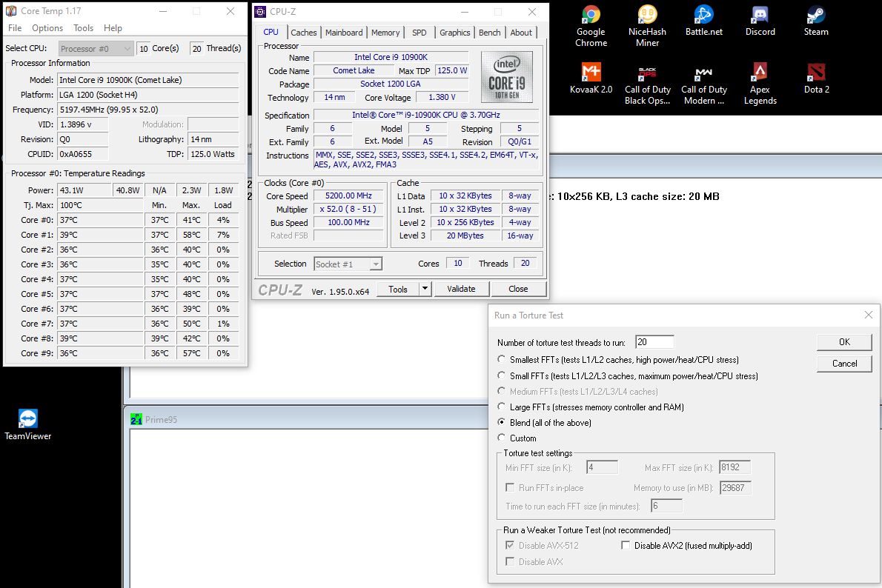The width and height of the screenshot is (882, 588).
Task: Expand the Tools dropdown arrow in CPU-Z
Action: (x=425, y=289)
